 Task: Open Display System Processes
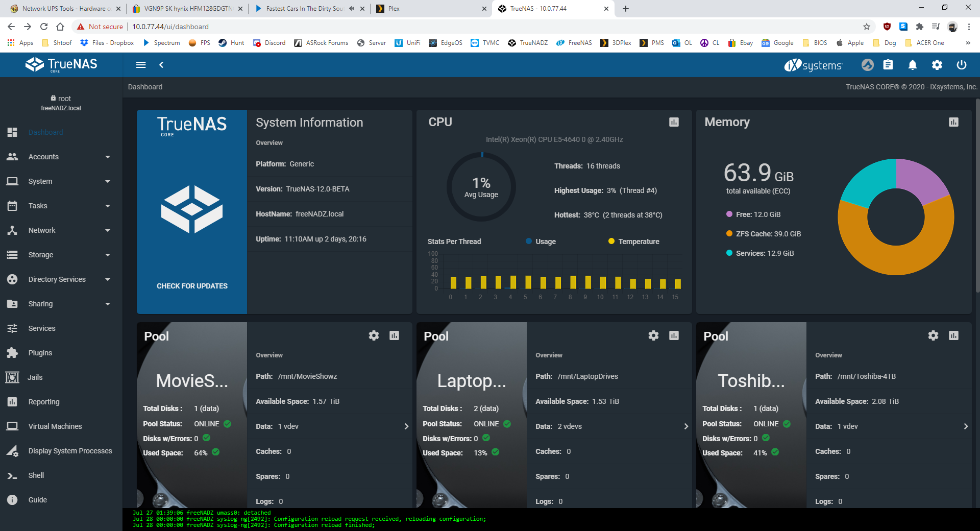[61, 451]
